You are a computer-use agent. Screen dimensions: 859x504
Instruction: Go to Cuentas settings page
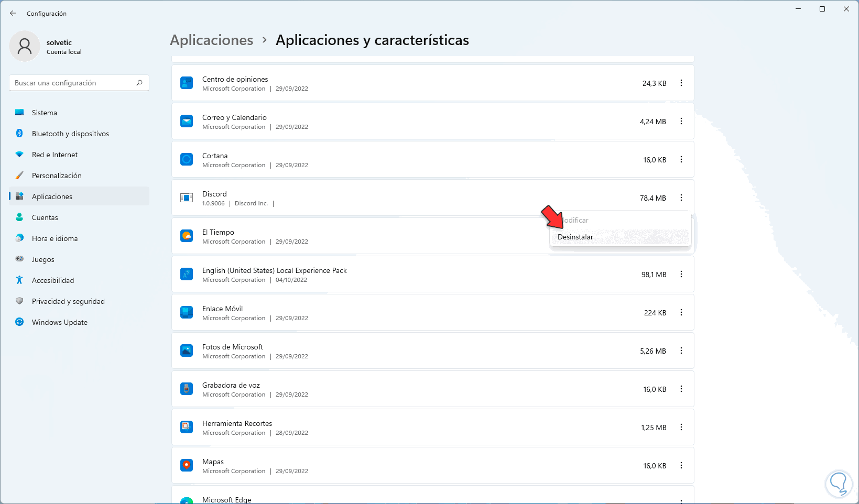pos(79,217)
